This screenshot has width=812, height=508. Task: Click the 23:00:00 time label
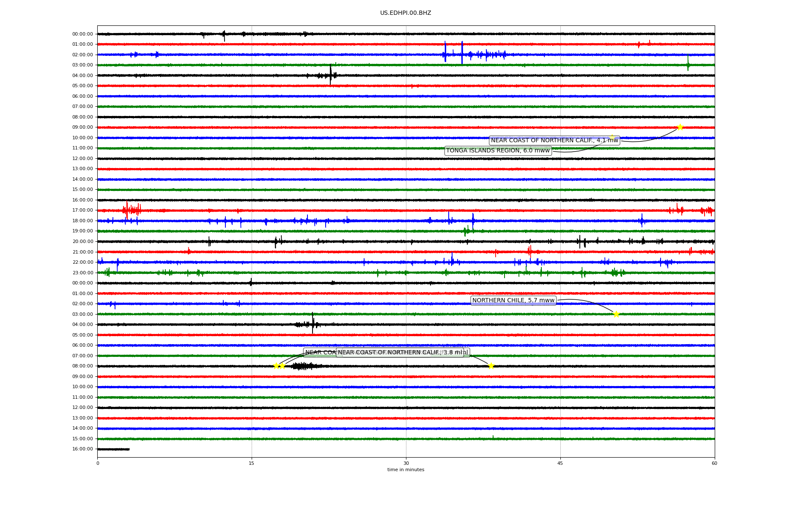click(82, 273)
